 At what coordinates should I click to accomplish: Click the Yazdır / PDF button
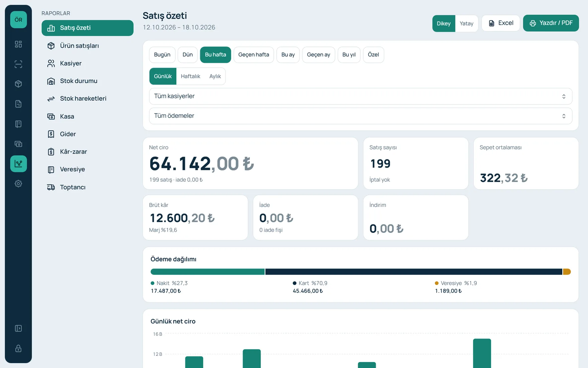[x=551, y=23]
